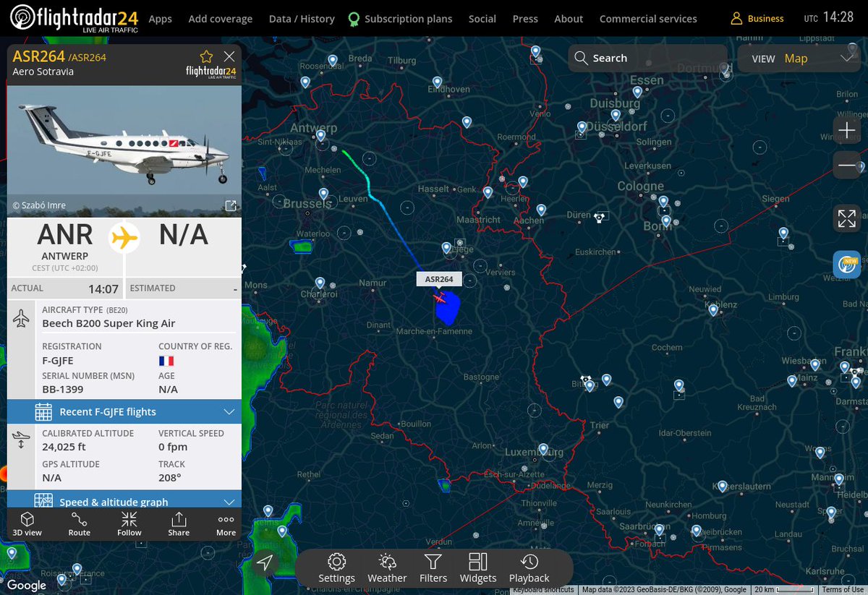Click the Google logo on map
Image resolution: width=868 pixels, height=595 pixels.
27,586
